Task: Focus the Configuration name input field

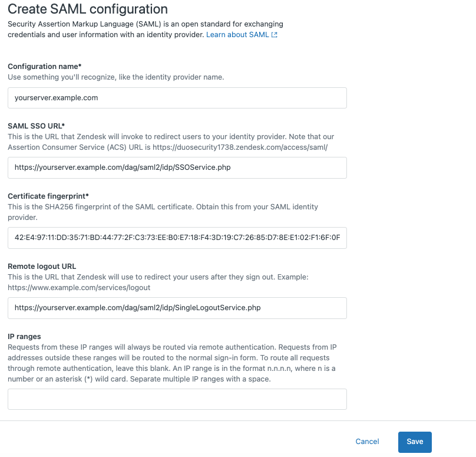Action: 177,97
